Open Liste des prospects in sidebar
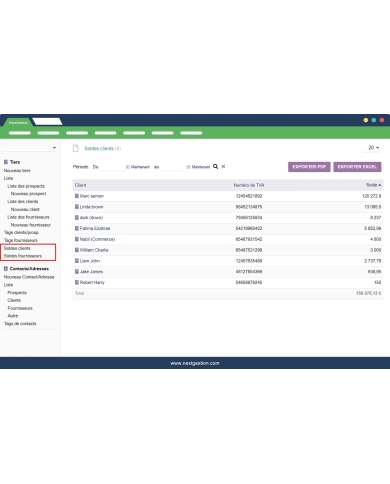Screen dimensions: 390x484 tap(26, 186)
